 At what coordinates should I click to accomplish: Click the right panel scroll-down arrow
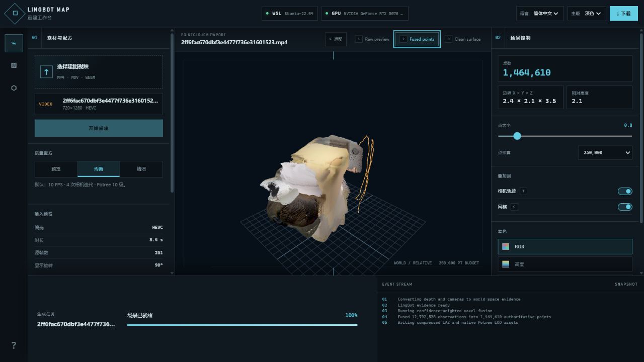pyautogui.click(x=641, y=273)
